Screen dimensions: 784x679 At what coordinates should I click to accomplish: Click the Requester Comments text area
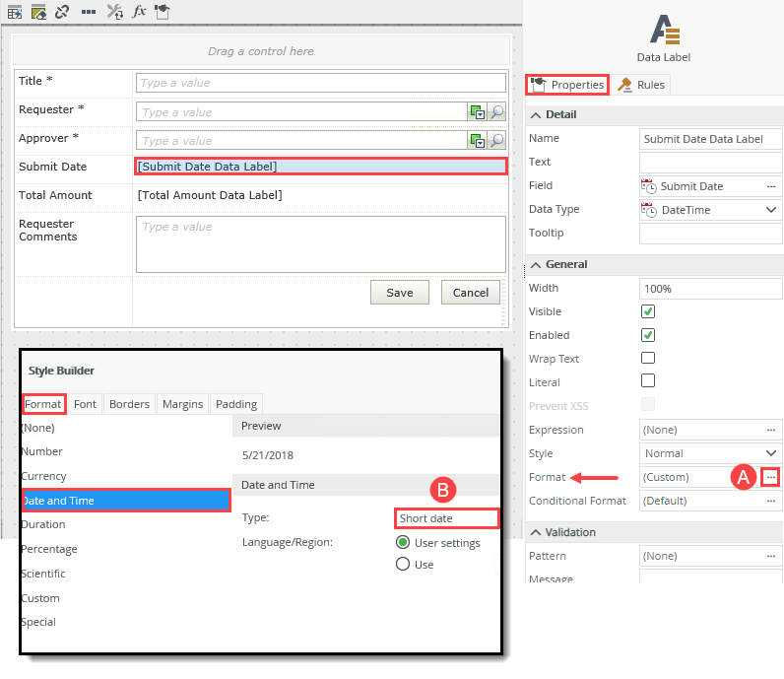(x=321, y=244)
